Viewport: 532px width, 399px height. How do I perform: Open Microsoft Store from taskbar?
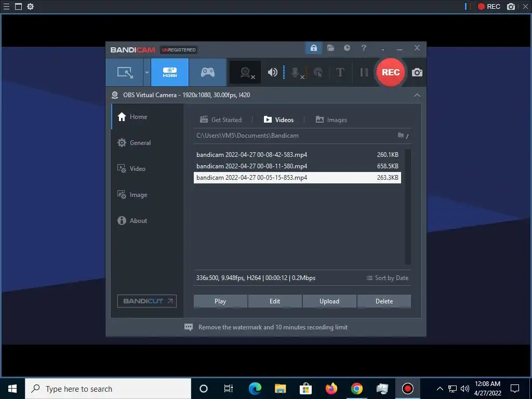pos(305,389)
